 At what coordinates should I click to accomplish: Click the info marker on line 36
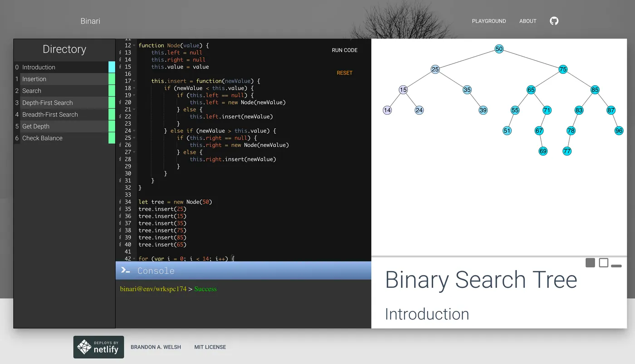click(120, 216)
